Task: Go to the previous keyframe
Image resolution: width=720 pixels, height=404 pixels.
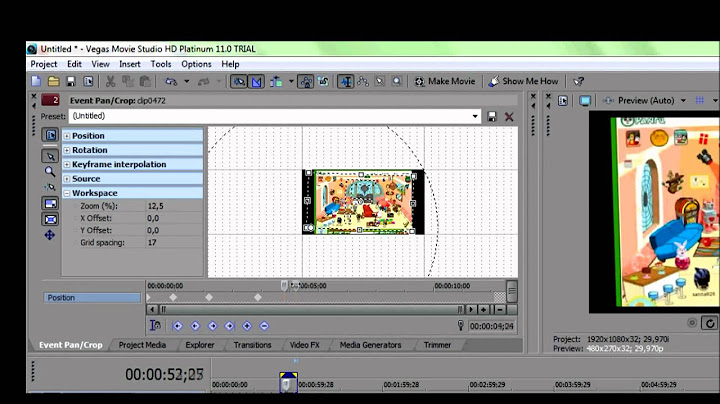Action: (x=195, y=326)
